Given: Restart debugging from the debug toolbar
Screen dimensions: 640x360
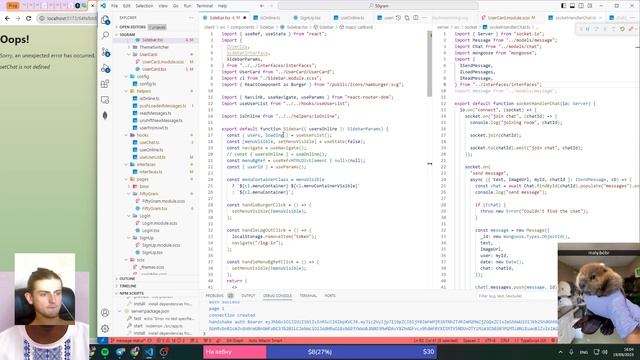Looking at the screenshot, I should point(622,29).
